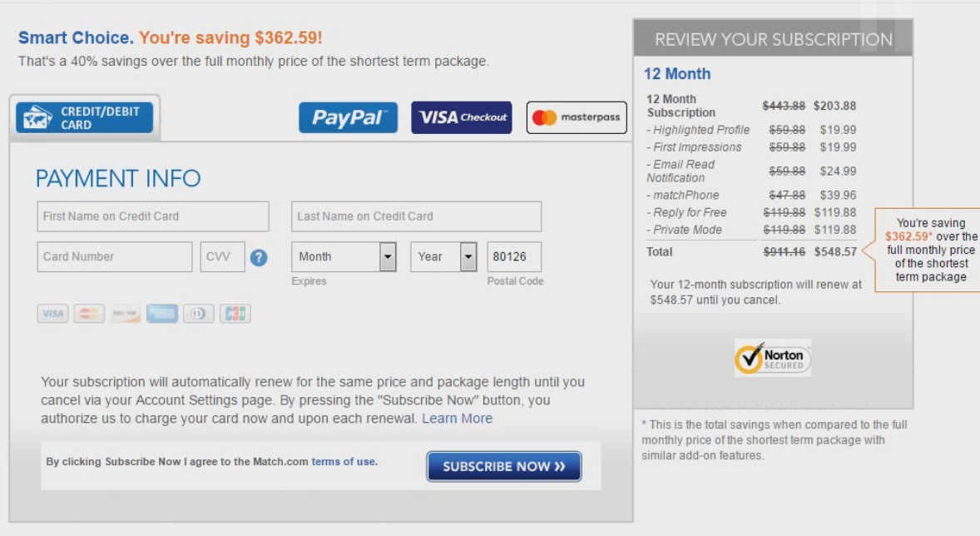Choose Visa Checkout payment method
The width and height of the screenshot is (980, 536).
461,117
